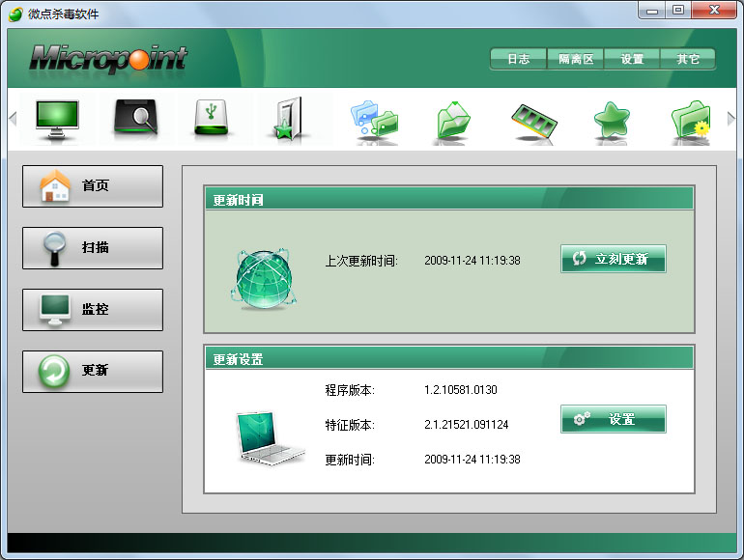Click signature version 2.1.21521.091124
This screenshot has width=744, height=560.
[x=467, y=425]
